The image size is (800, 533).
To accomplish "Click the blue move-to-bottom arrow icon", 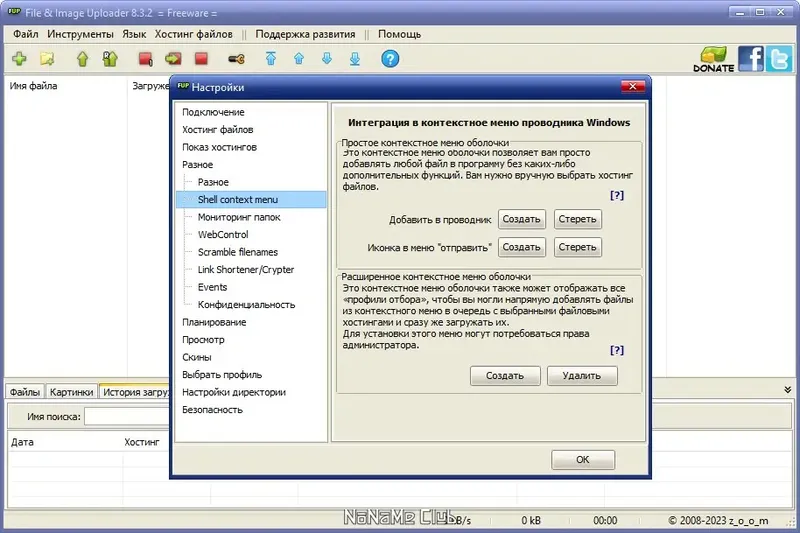I will click(355, 59).
